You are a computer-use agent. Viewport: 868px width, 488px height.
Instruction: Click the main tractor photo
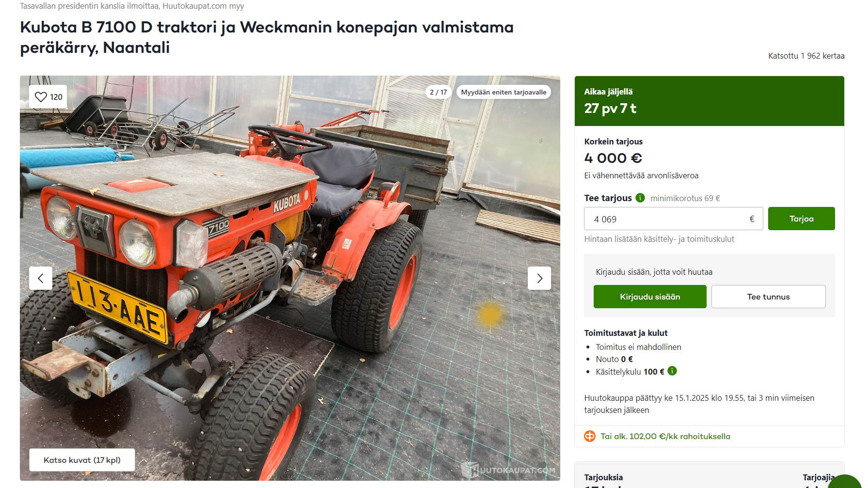pyautogui.click(x=290, y=278)
